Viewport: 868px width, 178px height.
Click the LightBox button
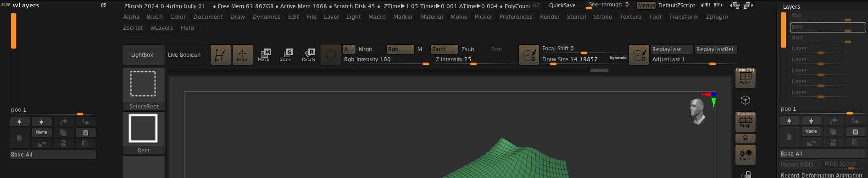pos(142,55)
